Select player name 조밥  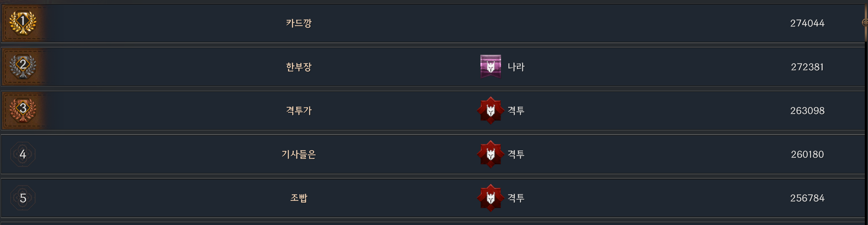299,198
